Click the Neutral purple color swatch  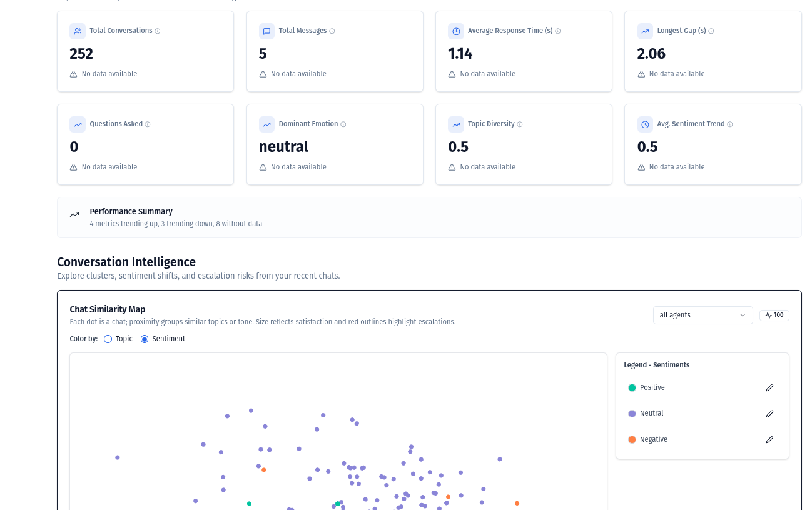click(x=632, y=413)
